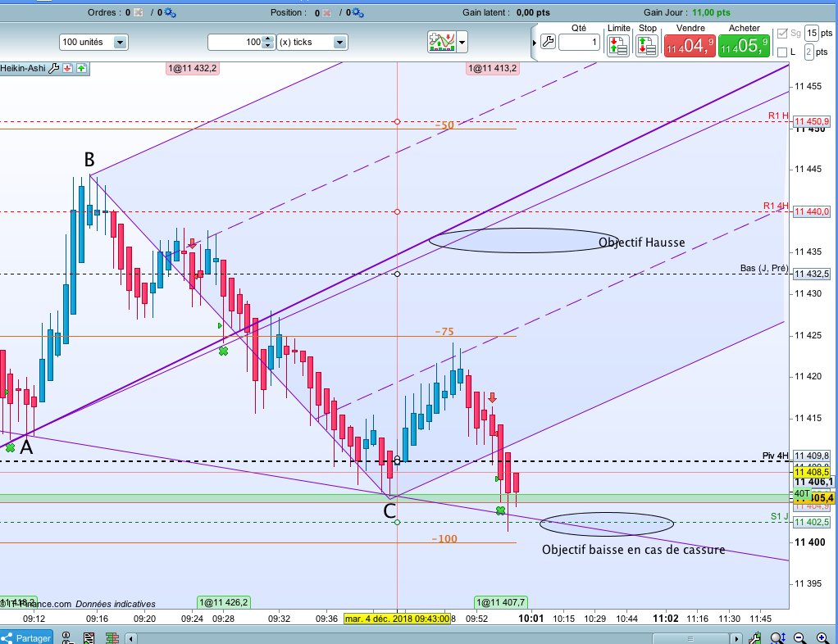
Task: Click the zoom out magnifier icon
Action: tap(800, 637)
